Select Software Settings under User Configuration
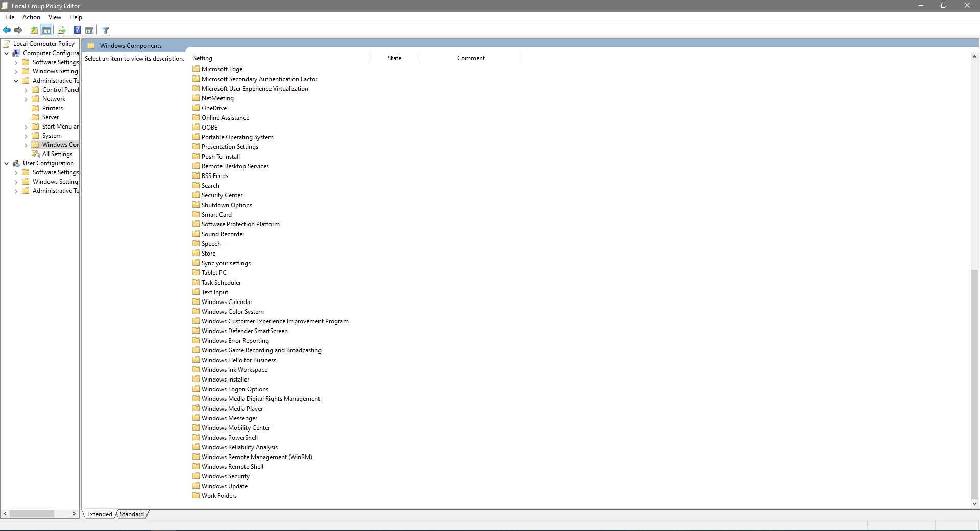This screenshot has height=531, width=980. 56,172
